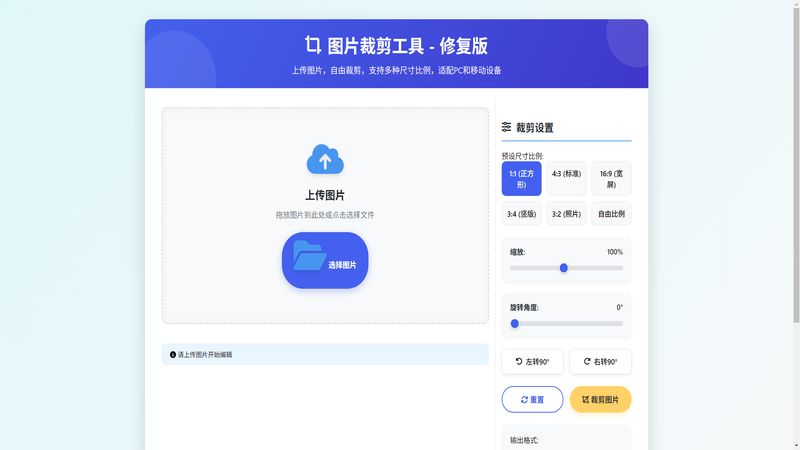Enable the 自由比例 free ratio option
This screenshot has width=800, height=450.
(611, 213)
